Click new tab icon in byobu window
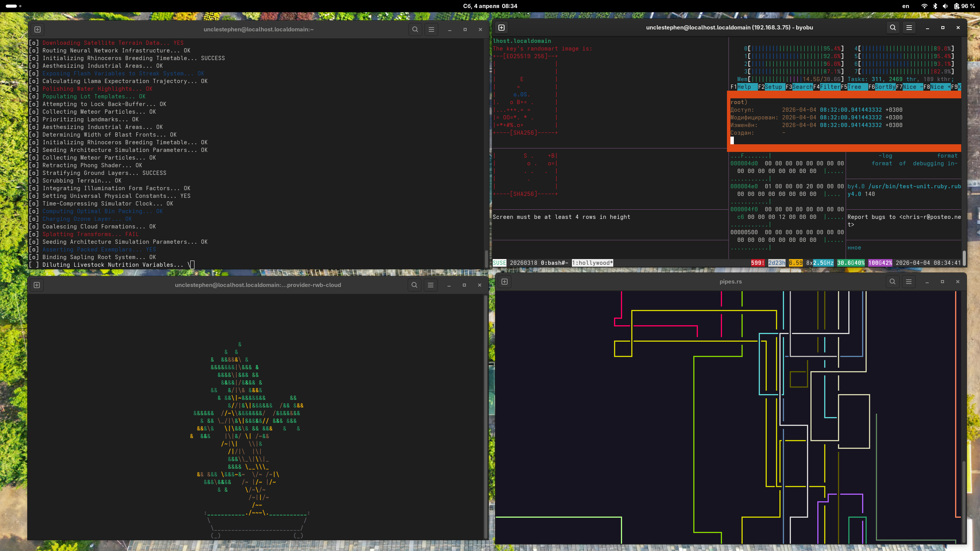The width and height of the screenshot is (980, 551). [501, 28]
